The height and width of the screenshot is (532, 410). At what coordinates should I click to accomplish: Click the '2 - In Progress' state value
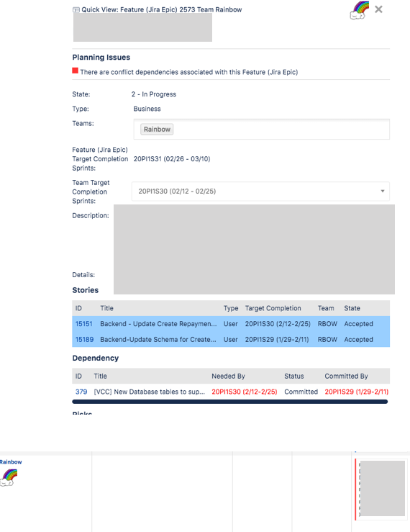(x=154, y=94)
